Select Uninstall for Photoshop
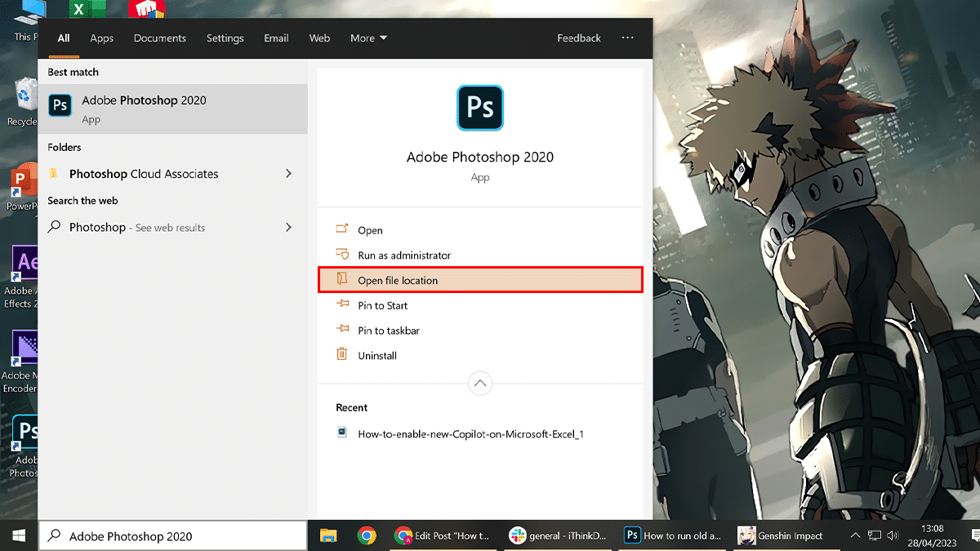Screen dimensions: 980x551 pos(377,356)
